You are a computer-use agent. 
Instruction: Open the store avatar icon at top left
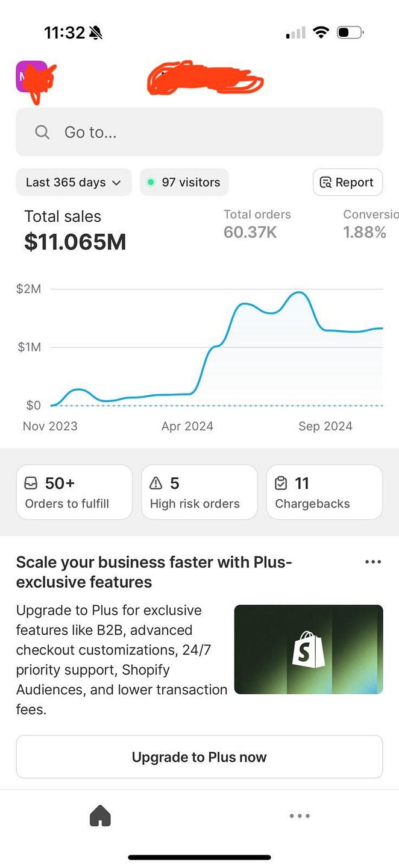pos(31,77)
